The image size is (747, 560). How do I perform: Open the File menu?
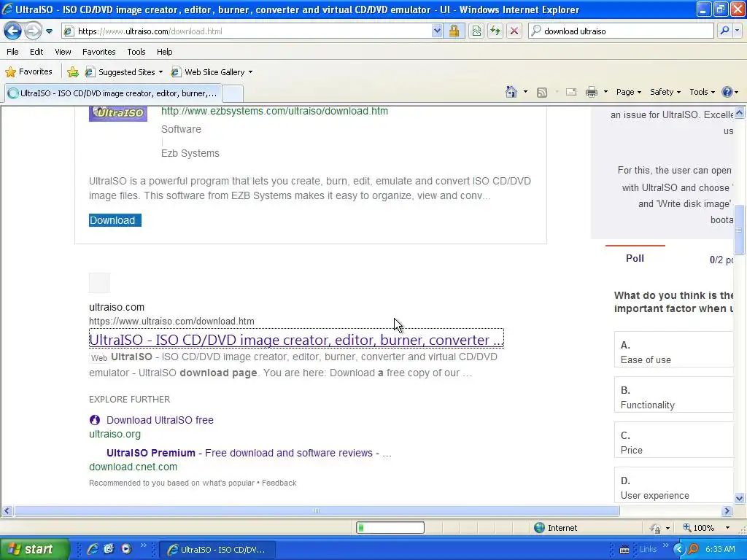click(13, 52)
